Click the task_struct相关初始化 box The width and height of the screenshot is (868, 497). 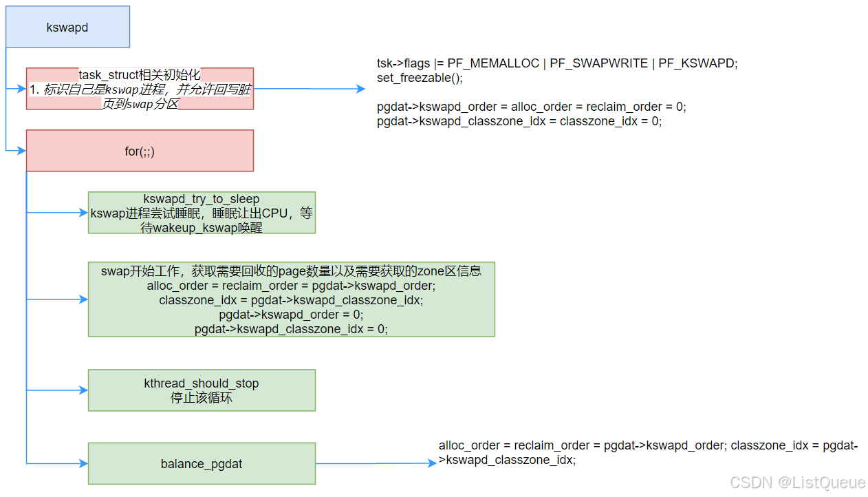tap(140, 89)
